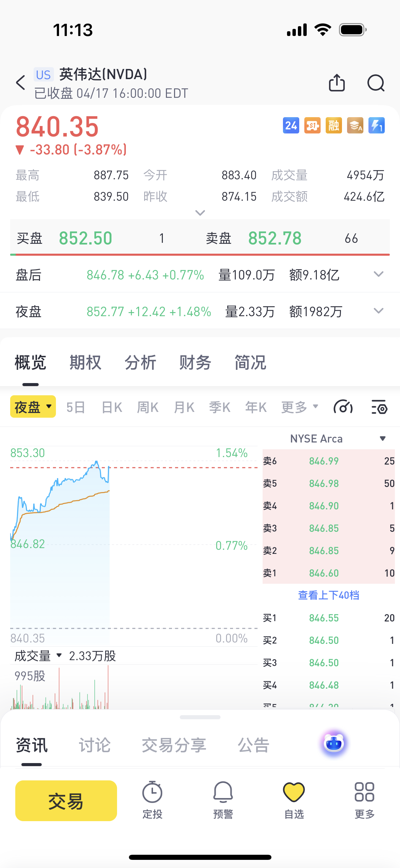The image size is (400, 868).
Task: Tap 买3 order book row
Action: pos(329,663)
